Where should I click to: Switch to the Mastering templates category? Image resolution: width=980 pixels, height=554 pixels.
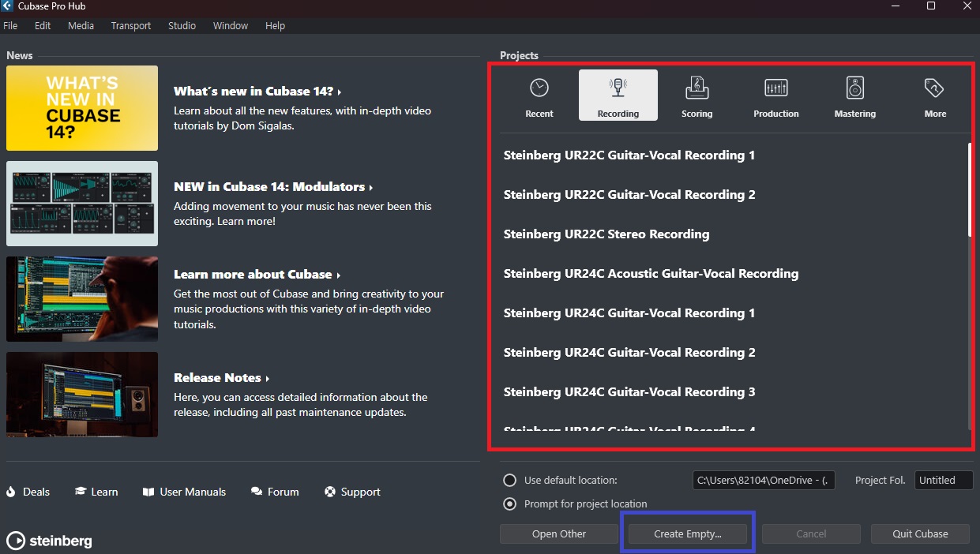click(855, 96)
